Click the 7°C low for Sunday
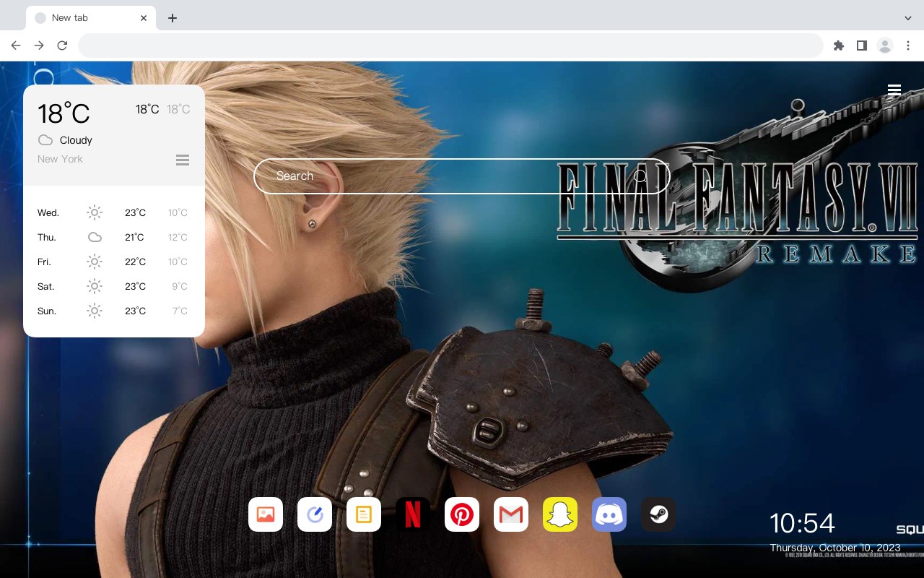The width and height of the screenshot is (924, 578). (180, 311)
